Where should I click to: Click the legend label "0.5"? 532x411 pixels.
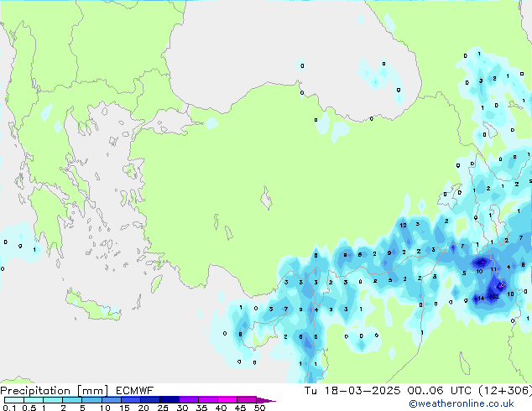tap(29, 408)
